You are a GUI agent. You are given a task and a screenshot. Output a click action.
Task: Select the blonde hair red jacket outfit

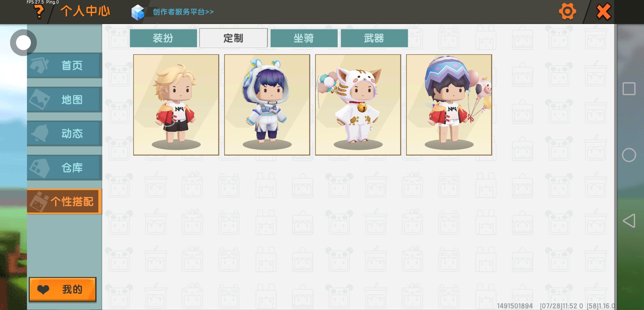coord(176,105)
